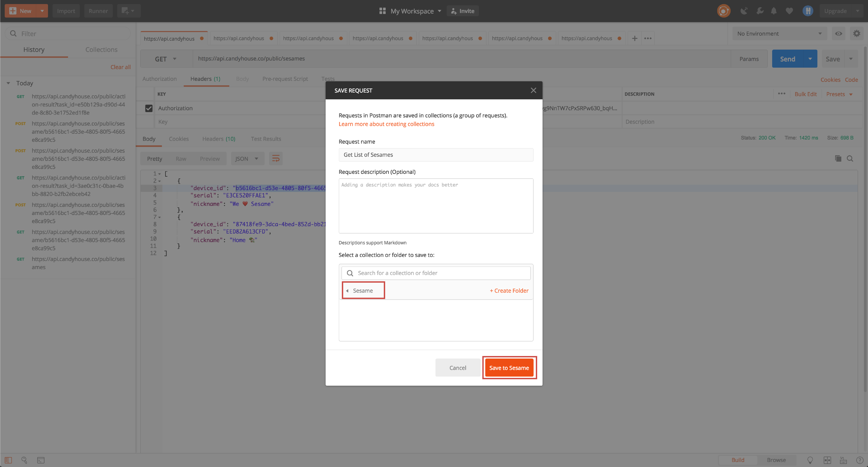Toggle sidebar icon in status bar
The height and width of the screenshot is (467, 868).
8,460
